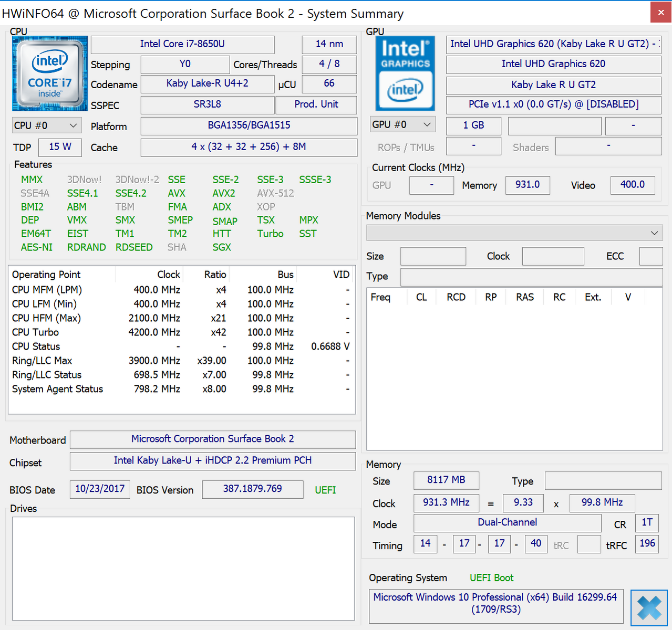
Task: Click the Freq column in memory timings
Action: (380, 297)
